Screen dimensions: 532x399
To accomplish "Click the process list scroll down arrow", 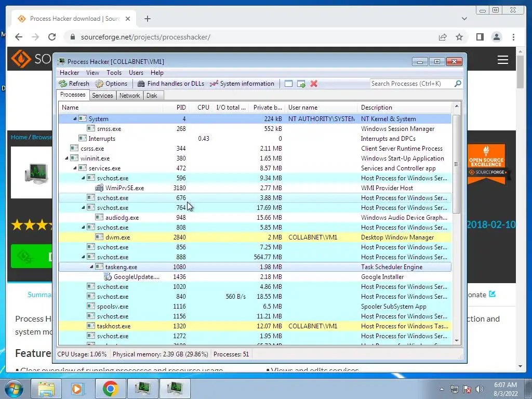I will [x=457, y=341].
